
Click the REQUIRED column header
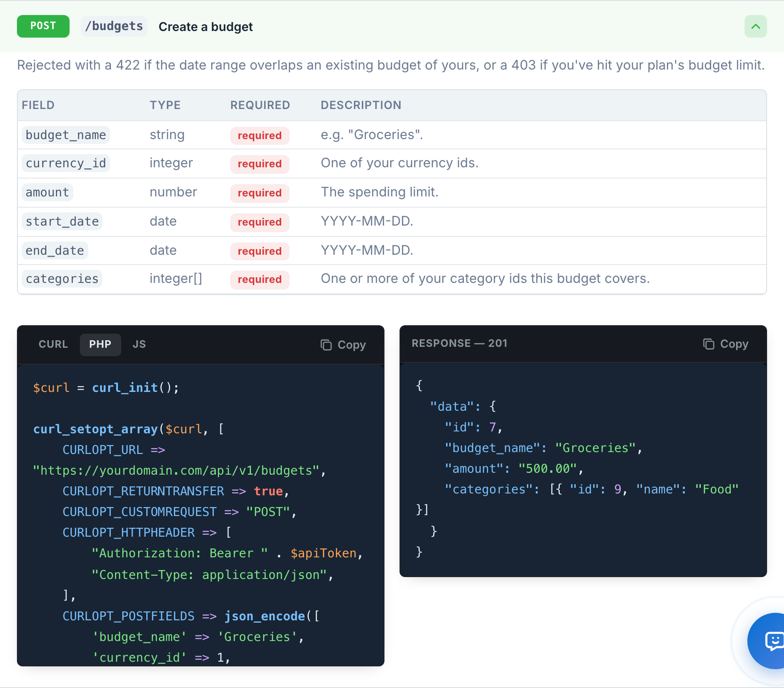[260, 105]
